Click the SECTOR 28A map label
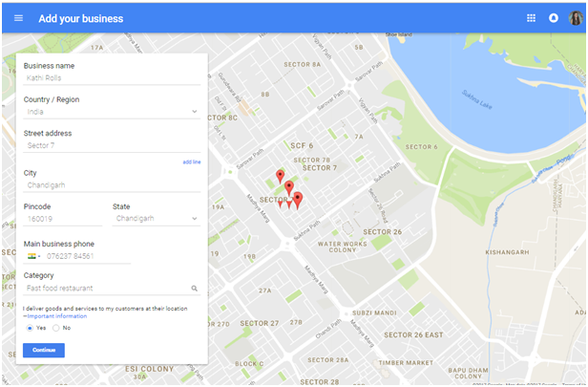Image resolution: width=588 pixels, height=387 pixels. pyautogui.click(x=327, y=360)
